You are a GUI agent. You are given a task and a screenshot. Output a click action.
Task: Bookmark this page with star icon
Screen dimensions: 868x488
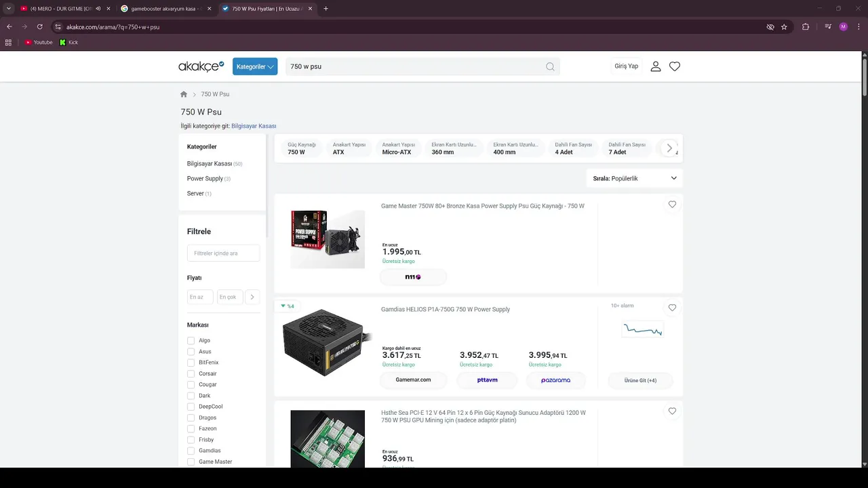(x=784, y=26)
